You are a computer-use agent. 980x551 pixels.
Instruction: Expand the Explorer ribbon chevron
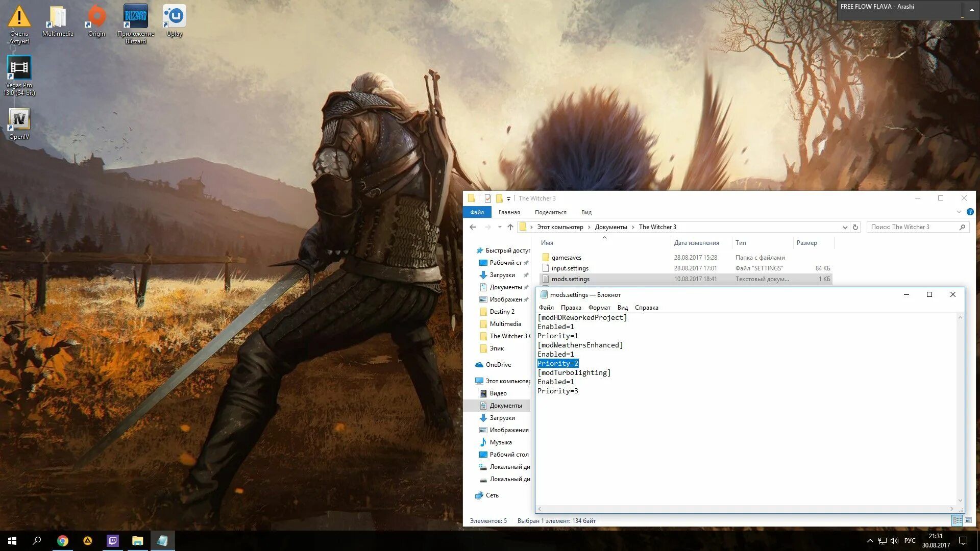pyautogui.click(x=959, y=212)
